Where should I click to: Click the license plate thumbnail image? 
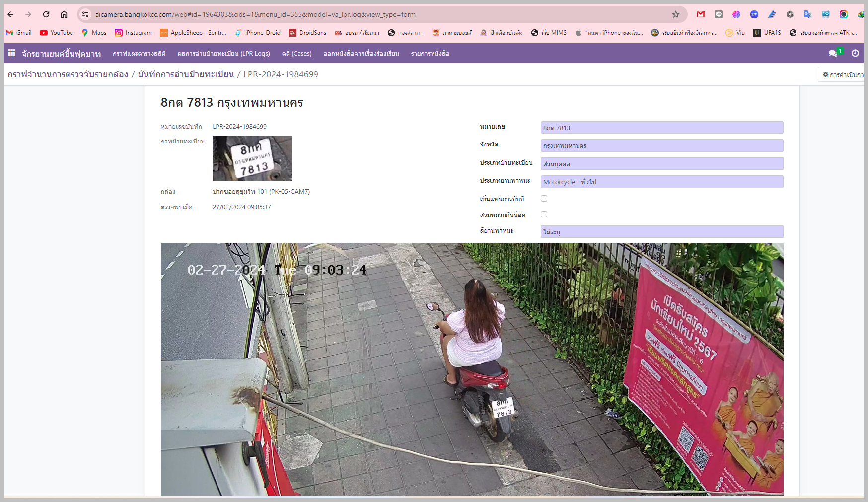tap(252, 158)
